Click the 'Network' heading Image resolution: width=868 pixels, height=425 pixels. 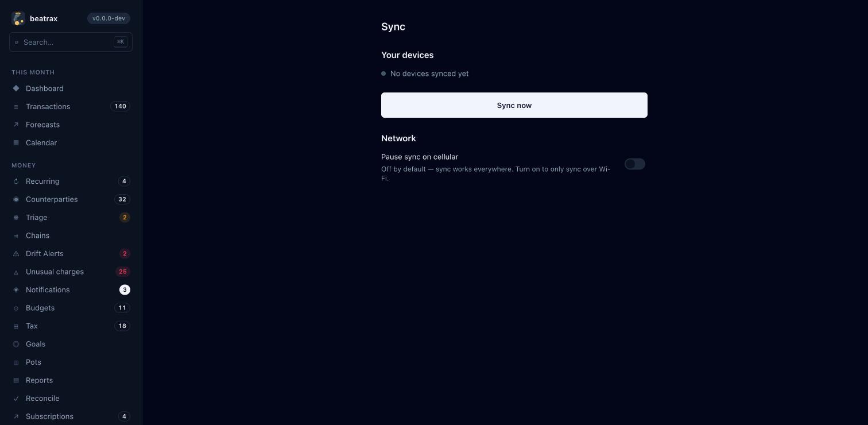398,138
